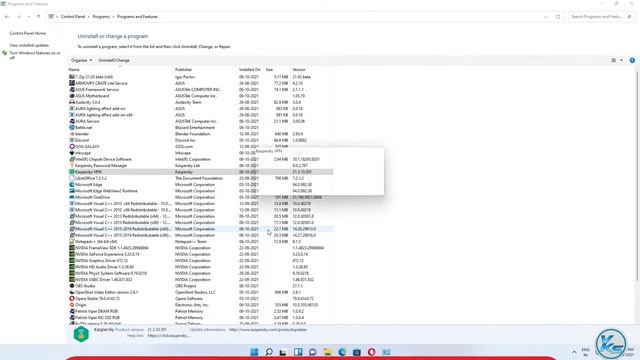Screen dimensions: 640x360
Task: Select the 7-Zip 21.03 beta program icon
Action: click(x=72, y=77)
